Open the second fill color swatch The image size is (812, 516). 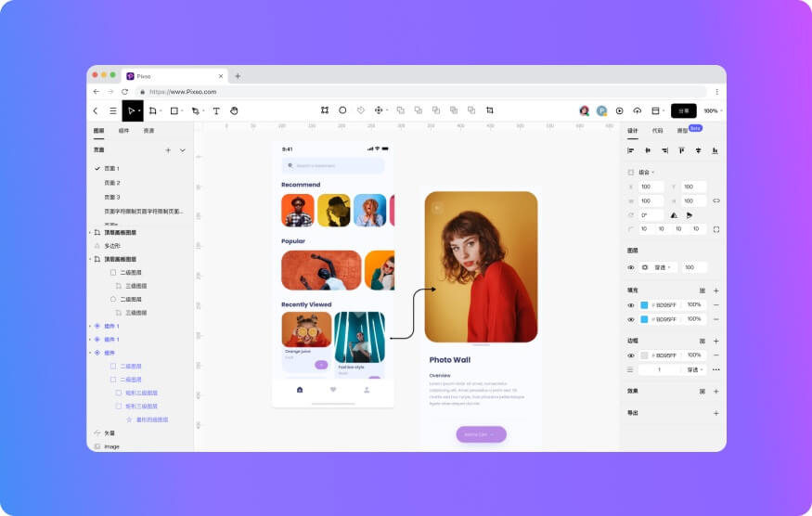[x=644, y=319]
